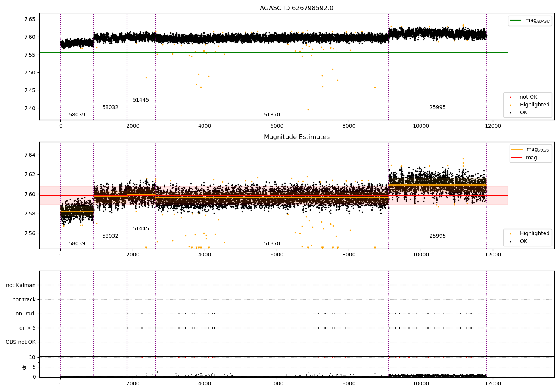Select the 'OK' legend entry in top plot
This screenshot has width=560, height=392.
pos(523,113)
